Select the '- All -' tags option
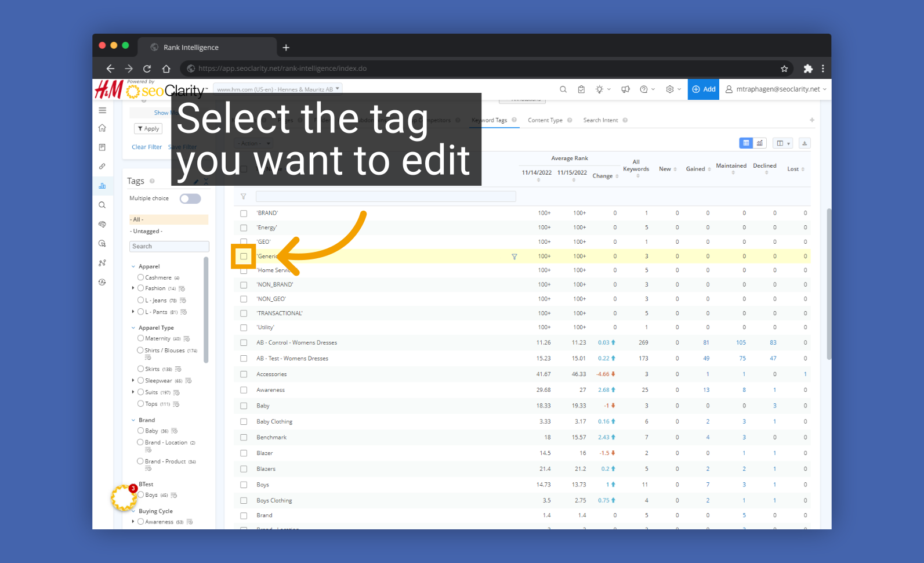This screenshot has width=924, height=563. [169, 219]
